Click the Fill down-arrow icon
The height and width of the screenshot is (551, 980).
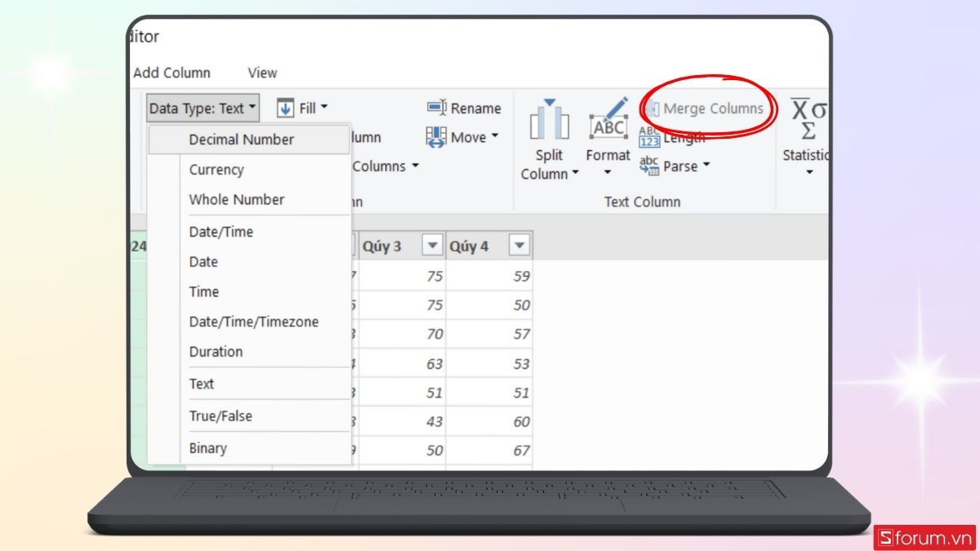[x=285, y=108]
